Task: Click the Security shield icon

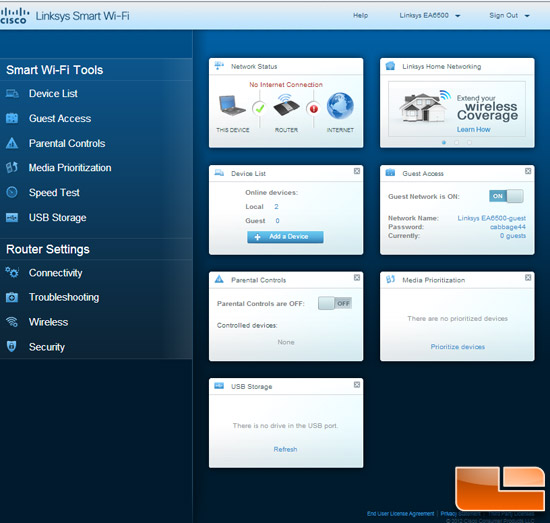Action: (12, 346)
